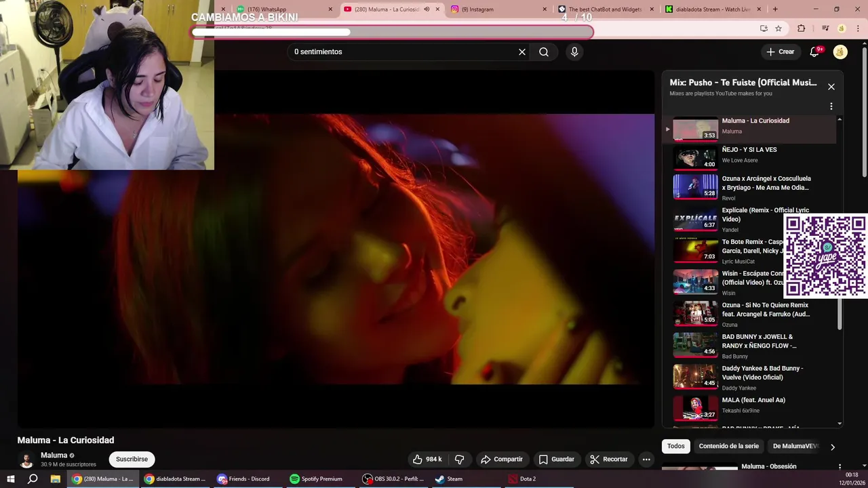The image size is (868, 488).
Task: Open YouTube notifications bell
Action: [814, 52]
